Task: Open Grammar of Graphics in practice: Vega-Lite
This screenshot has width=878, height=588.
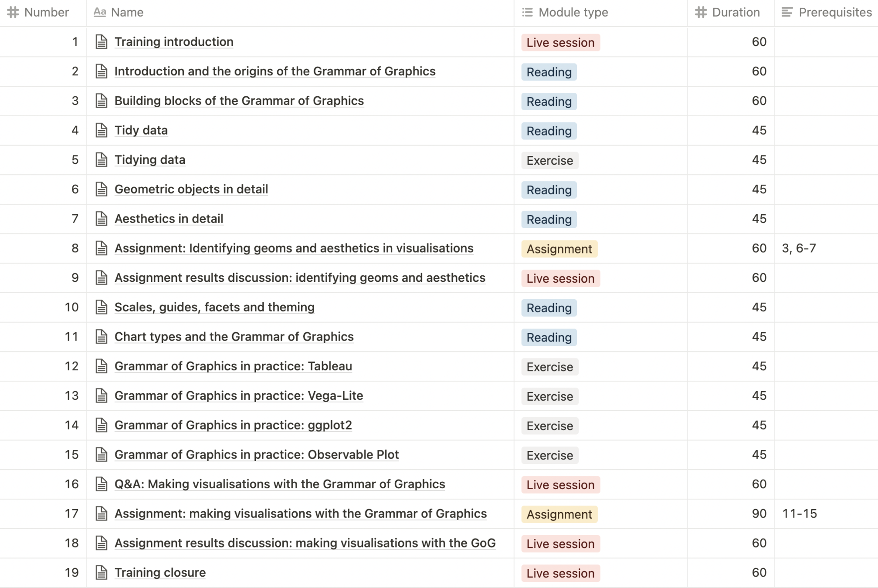Action: tap(238, 395)
